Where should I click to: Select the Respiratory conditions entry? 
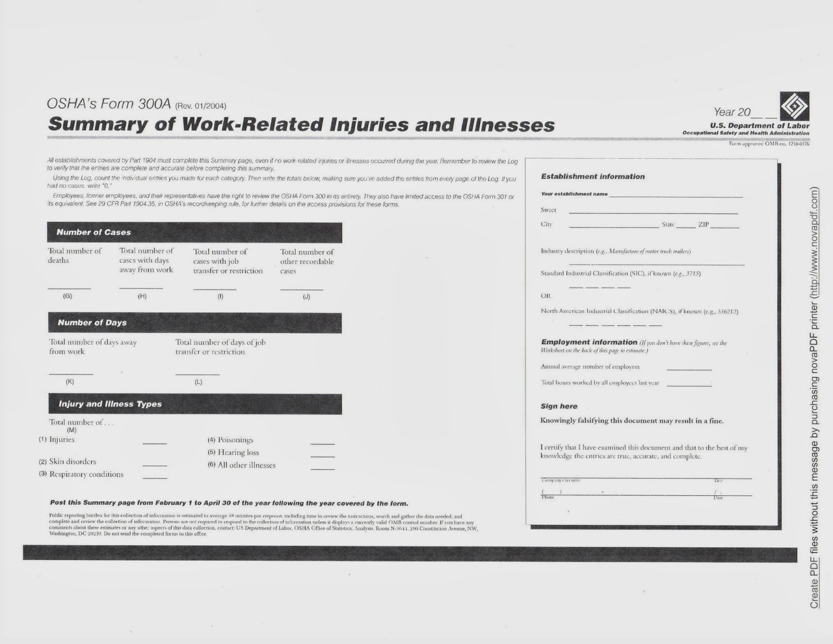pyautogui.click(x=86, y=474)
